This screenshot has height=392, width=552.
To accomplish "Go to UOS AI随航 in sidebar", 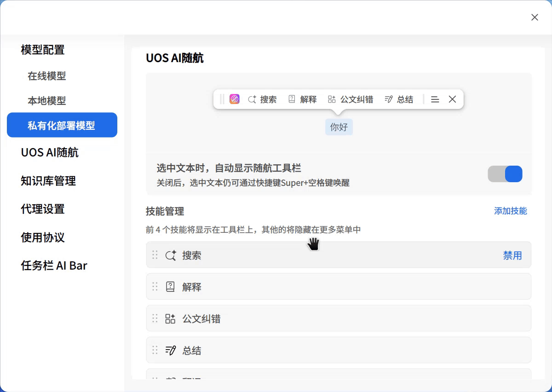I will 50,152.
